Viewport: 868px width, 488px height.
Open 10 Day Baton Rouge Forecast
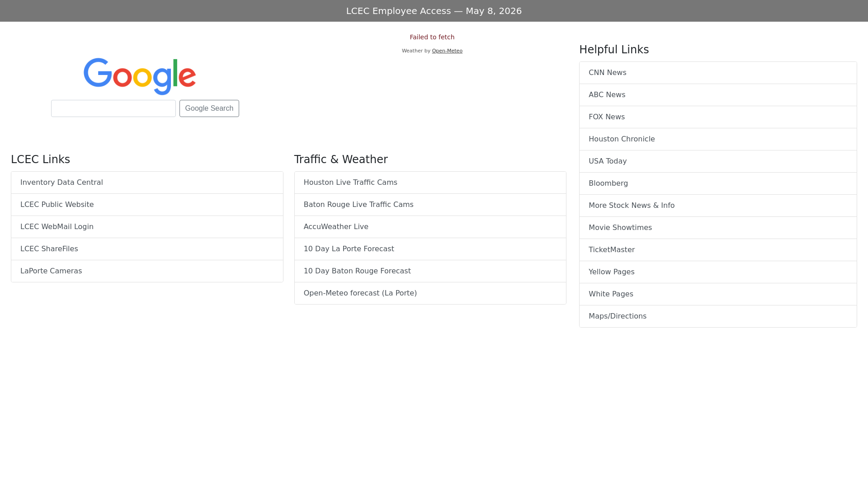pyautogui.click(x=430, y=271)
